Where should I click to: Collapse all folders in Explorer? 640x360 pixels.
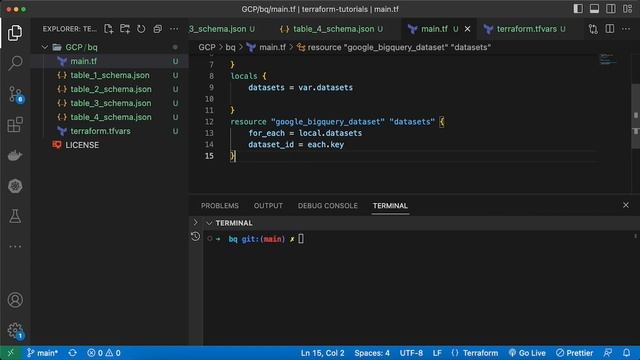coord(158,29)
